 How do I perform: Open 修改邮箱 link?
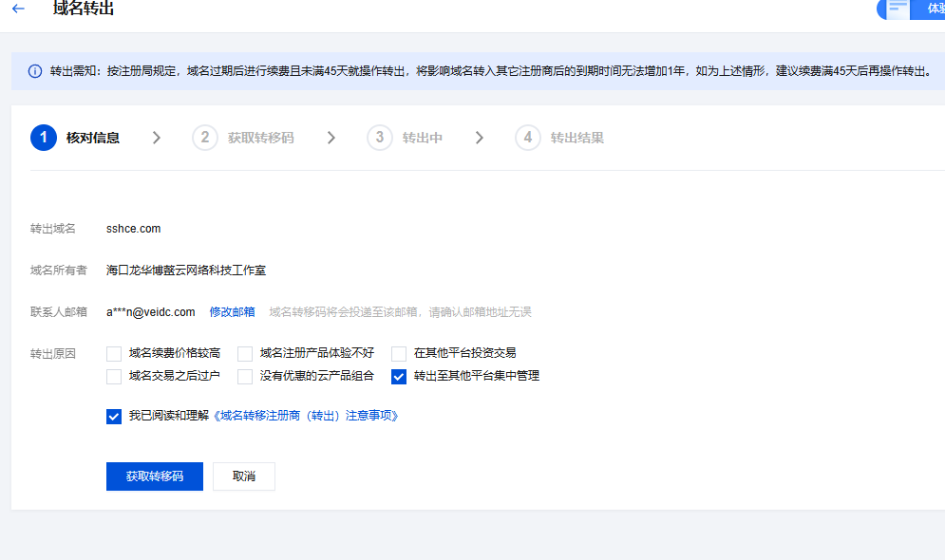tap(232, 311)
